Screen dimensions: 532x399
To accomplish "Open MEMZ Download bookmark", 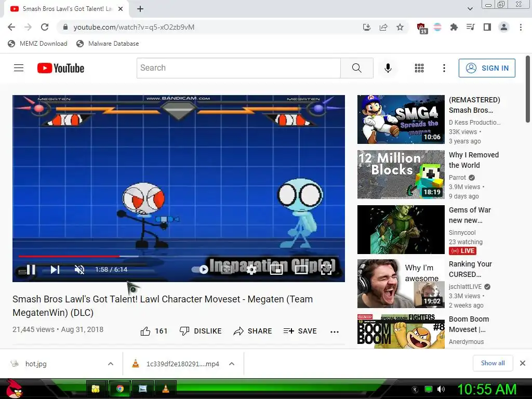I will point(37,44).
